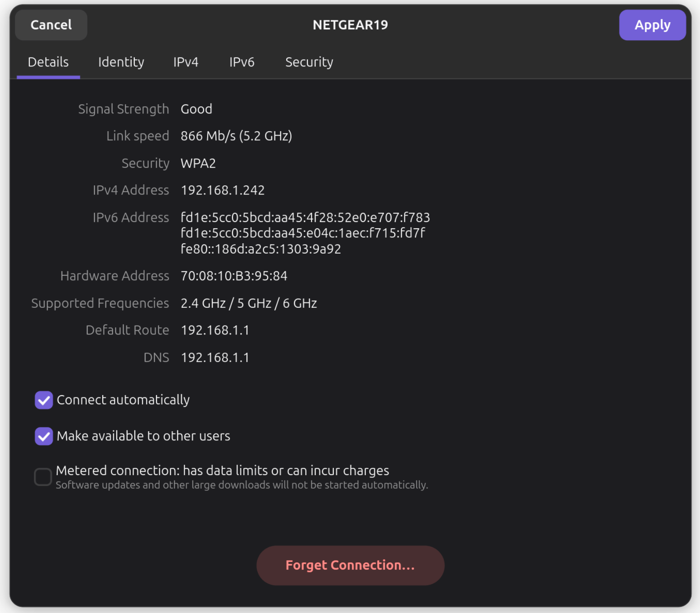Switch to the Identity tab
The height and width of the screenshot is (613, 700).
click(121, 62)
